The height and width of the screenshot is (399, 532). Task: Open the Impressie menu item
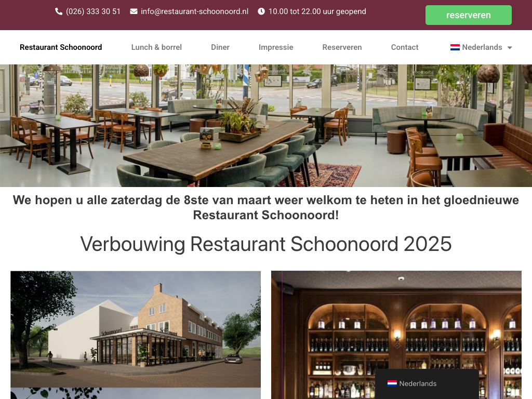[x=276, y=47]
